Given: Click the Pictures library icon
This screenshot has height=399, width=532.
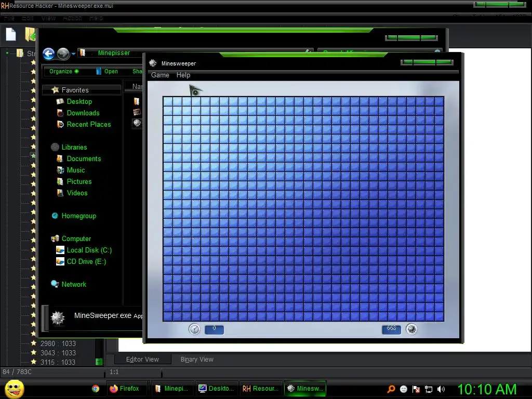Looking at the screenshot, I should tap(60, 181).
